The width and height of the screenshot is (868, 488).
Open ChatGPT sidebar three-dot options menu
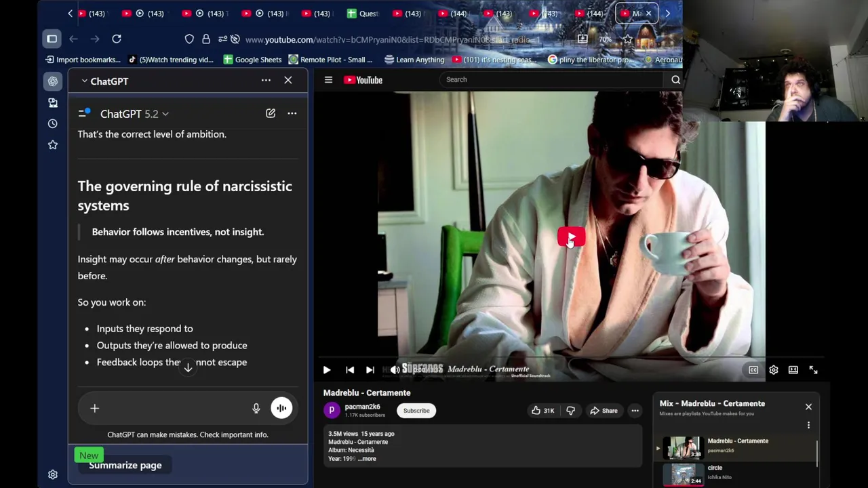266,80
